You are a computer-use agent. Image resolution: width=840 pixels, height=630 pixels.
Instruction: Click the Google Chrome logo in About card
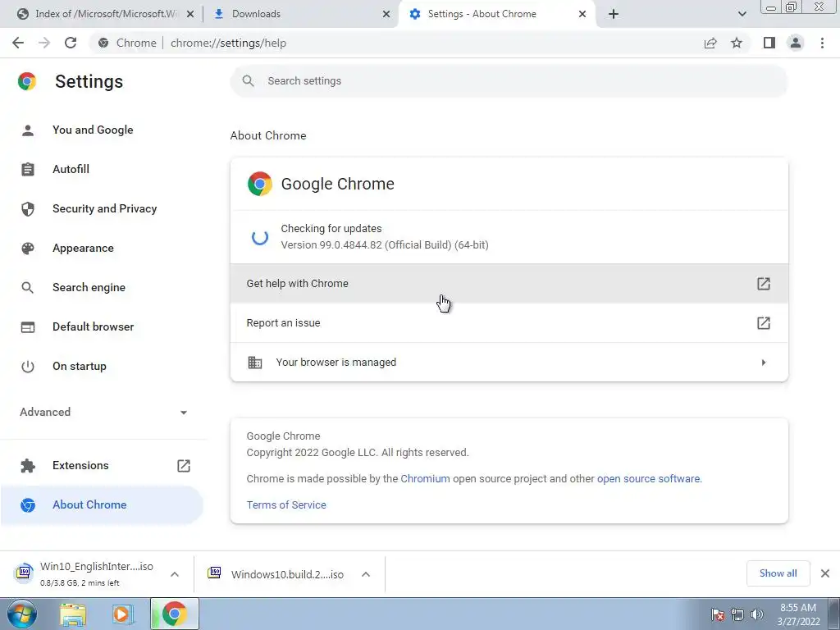(260, 184)
